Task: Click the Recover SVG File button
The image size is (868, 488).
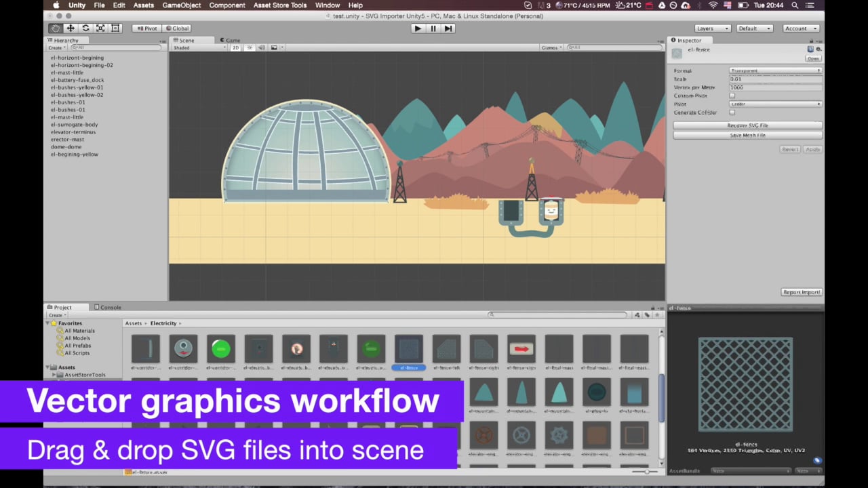Action: click(747, 125)
